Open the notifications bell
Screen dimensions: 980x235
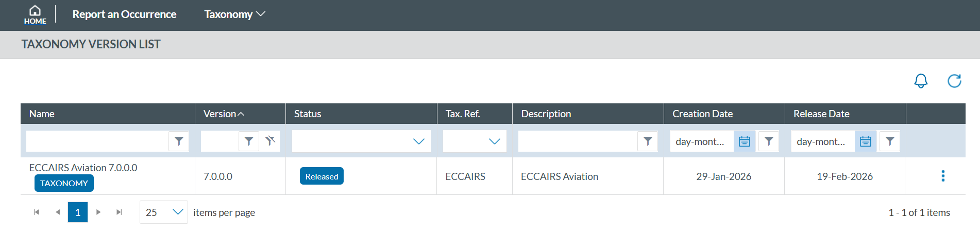click(x=921, y=81)
